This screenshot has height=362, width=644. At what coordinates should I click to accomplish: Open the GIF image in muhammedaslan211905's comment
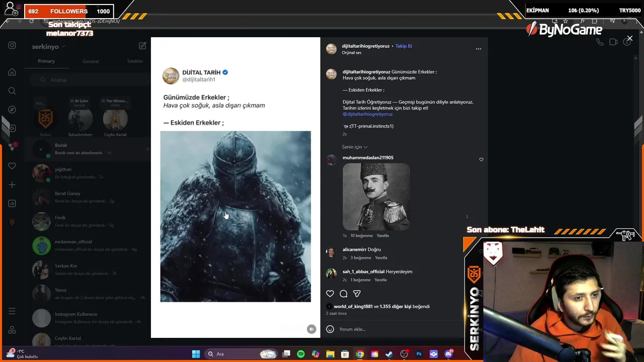(x=376, y=197)
